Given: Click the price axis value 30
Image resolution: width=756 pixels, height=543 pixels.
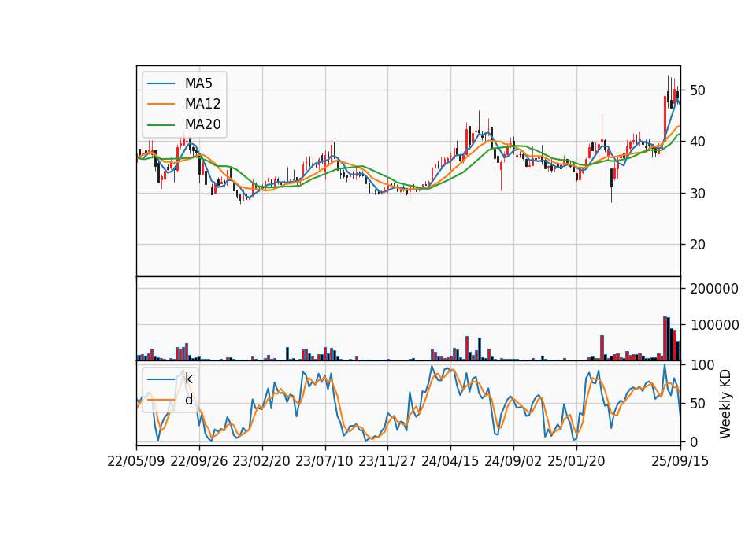Looking at the screenshot, I should (697, 194).
